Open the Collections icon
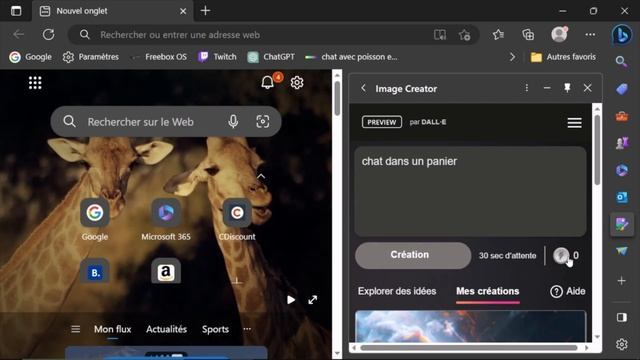640x360 pixels. tap(528, 35)
